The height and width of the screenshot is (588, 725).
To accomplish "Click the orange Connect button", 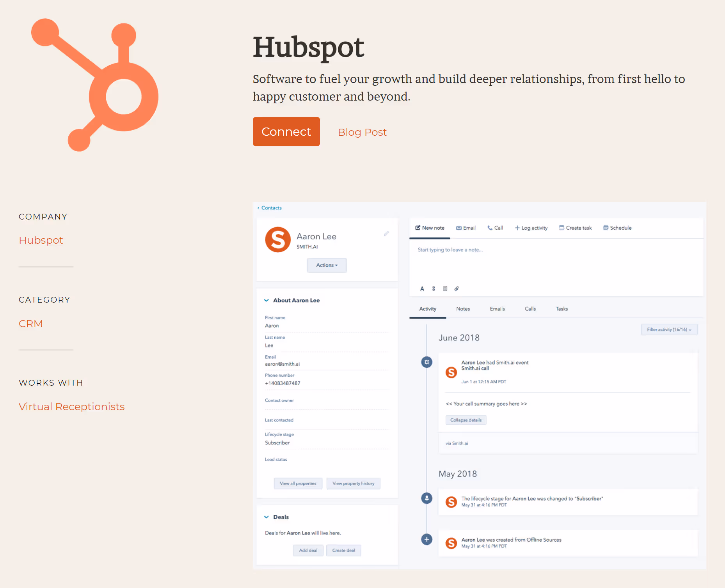I will point(286,131).
